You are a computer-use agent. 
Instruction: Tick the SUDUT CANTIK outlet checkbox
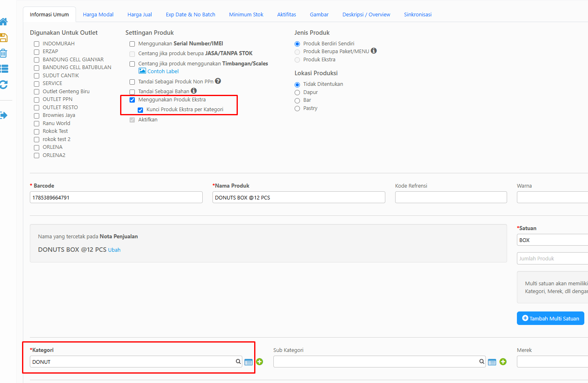point(36,76)
